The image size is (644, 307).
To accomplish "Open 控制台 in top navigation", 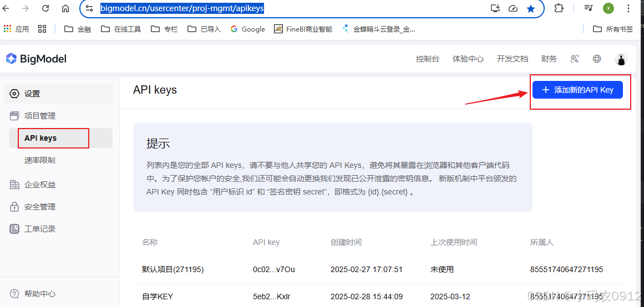I will click(x=428, y=59).
